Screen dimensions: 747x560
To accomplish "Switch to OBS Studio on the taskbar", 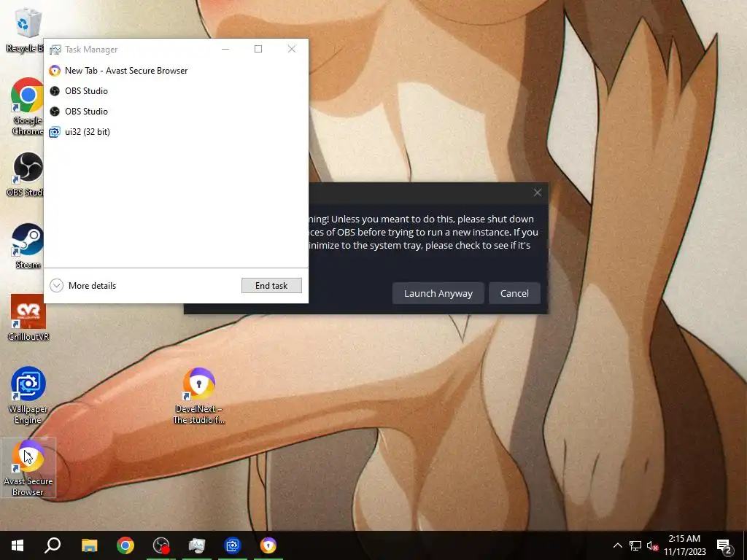I will tap(161, 545).
